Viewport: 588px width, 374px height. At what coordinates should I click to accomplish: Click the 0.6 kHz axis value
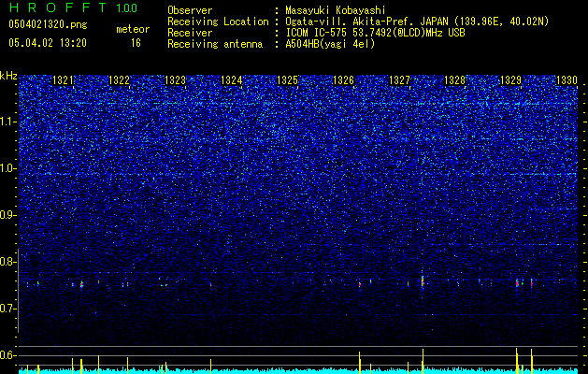[x=8, y=355]
